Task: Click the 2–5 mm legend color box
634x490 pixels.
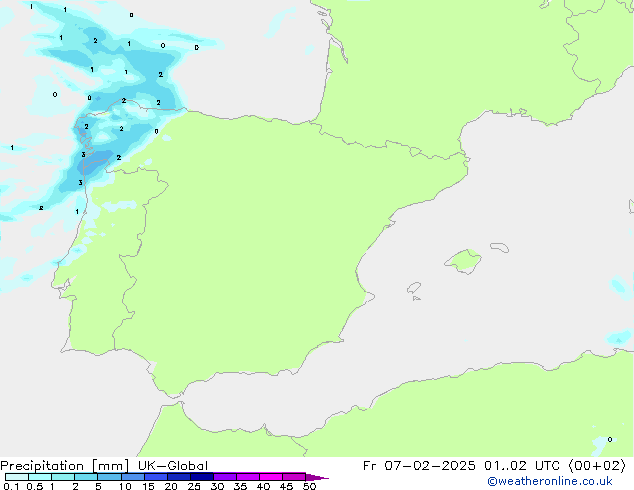Action: [x=86, y=477]
